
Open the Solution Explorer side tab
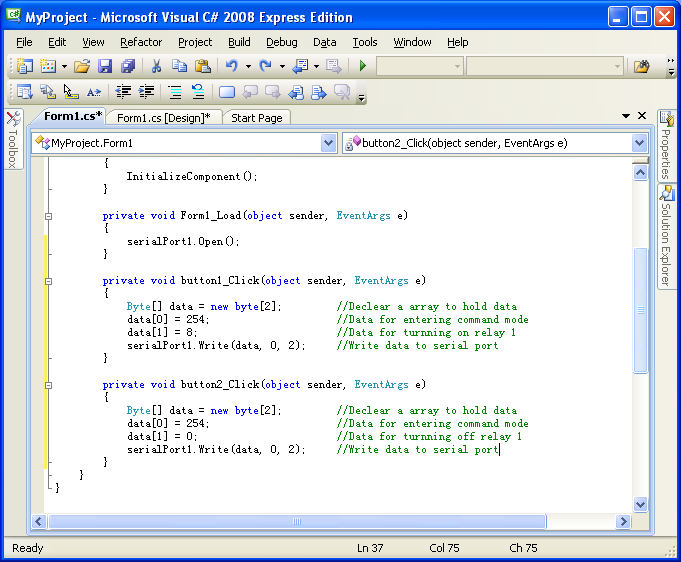[666, 236]
